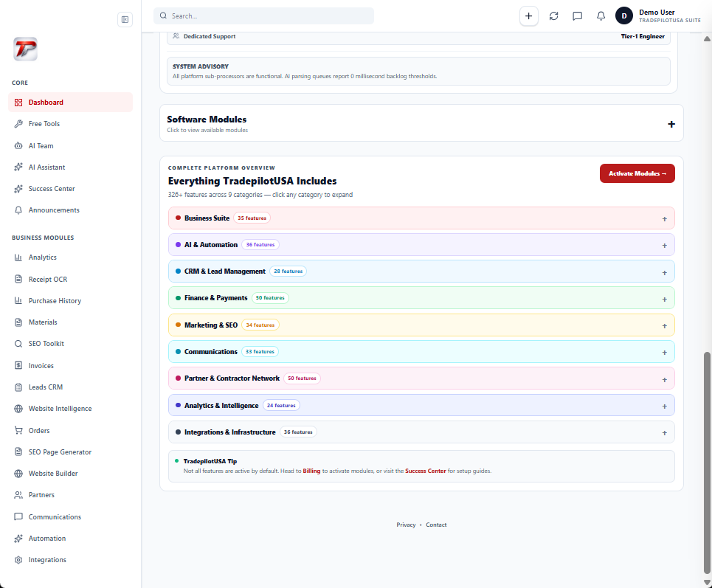Follow the Billing link in tip

click(x=311, y=471)
